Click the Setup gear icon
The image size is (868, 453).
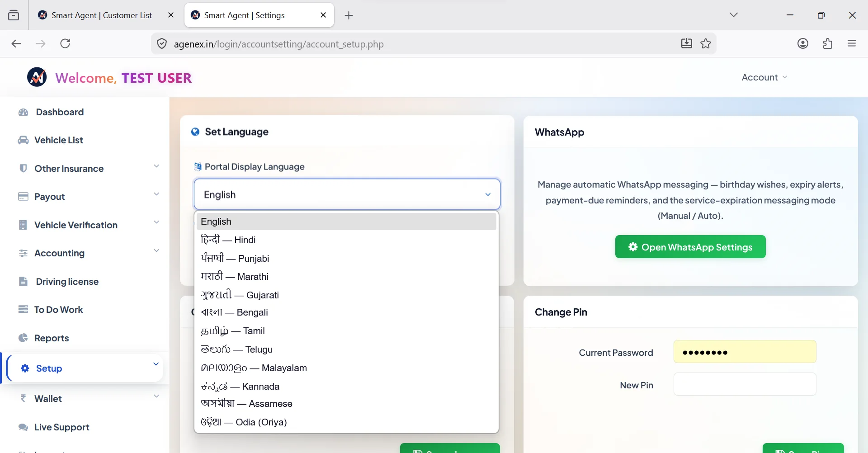coord(25,368)
